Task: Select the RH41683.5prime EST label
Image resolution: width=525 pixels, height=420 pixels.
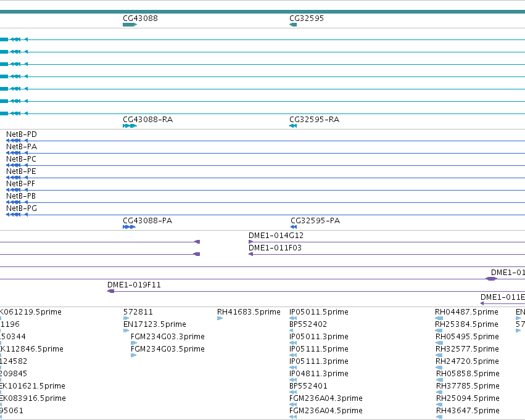Action: click(x=249, y=312)
